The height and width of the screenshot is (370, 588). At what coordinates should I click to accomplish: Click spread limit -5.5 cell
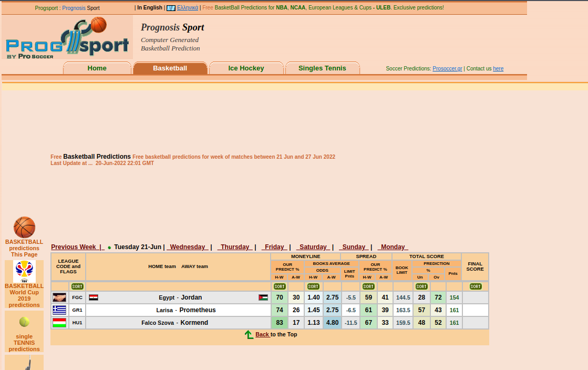350,297
